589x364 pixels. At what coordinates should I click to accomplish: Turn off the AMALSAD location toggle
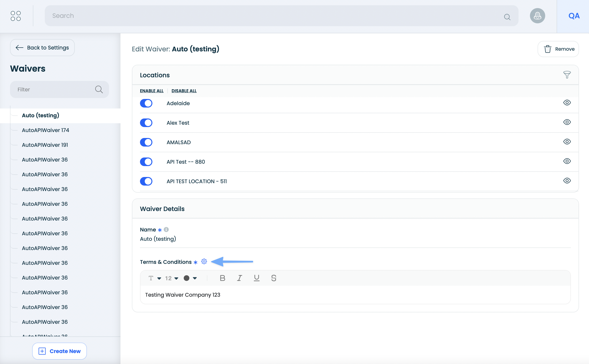point(146,142)
